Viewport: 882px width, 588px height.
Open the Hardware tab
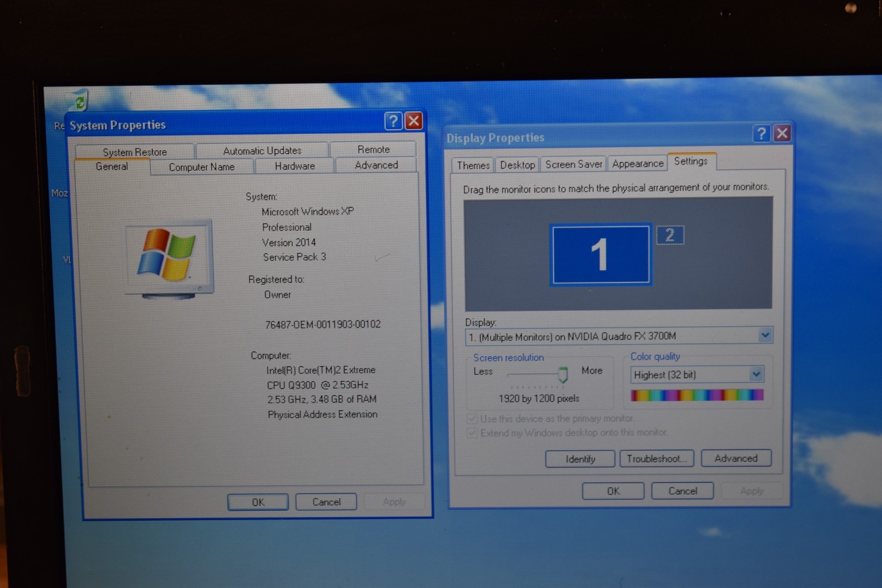coord(295,166)
